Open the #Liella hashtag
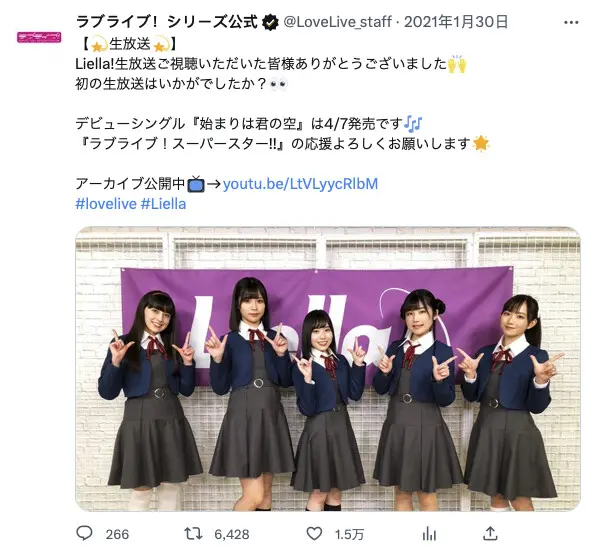Image resolution: width=597 pixels, height=555 pixels. coord(163,204)
